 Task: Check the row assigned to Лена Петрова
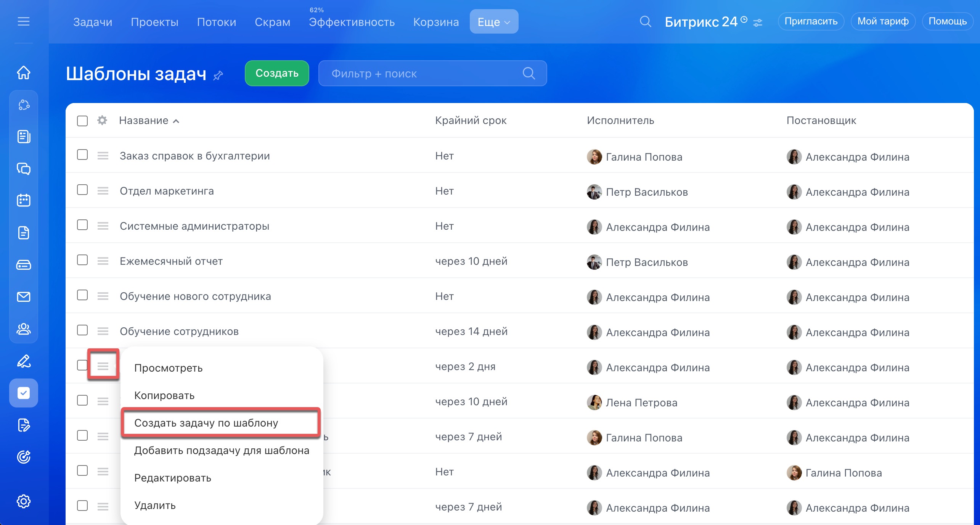tap(82, 401)
